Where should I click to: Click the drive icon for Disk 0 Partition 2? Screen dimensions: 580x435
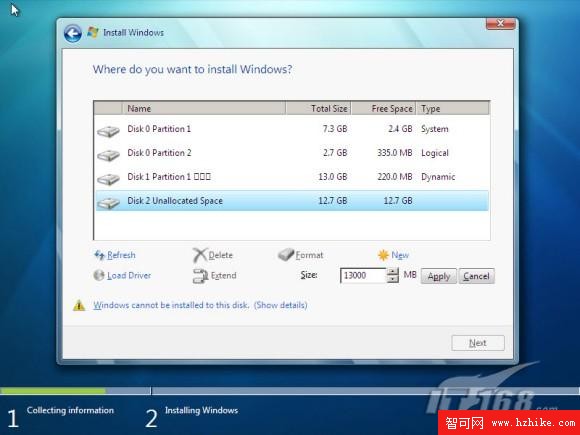pos(108,155)
